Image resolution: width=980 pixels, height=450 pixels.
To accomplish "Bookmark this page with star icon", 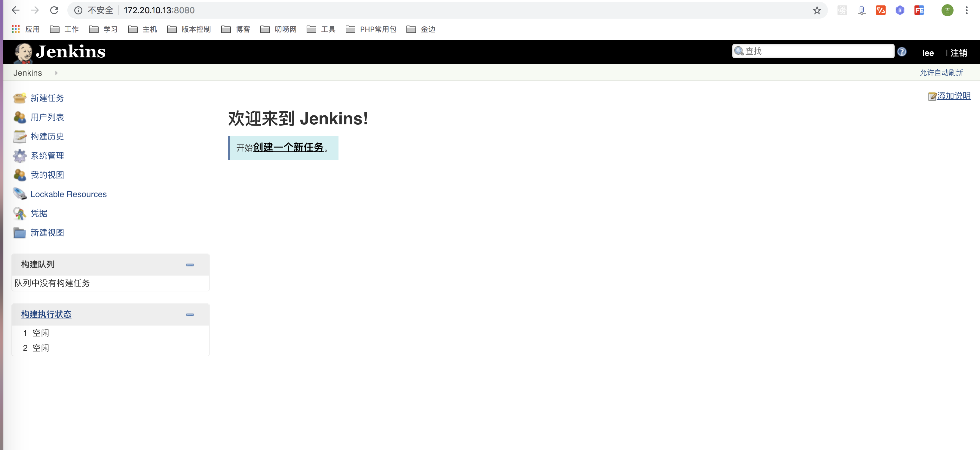I will click(x=817, y=10).
